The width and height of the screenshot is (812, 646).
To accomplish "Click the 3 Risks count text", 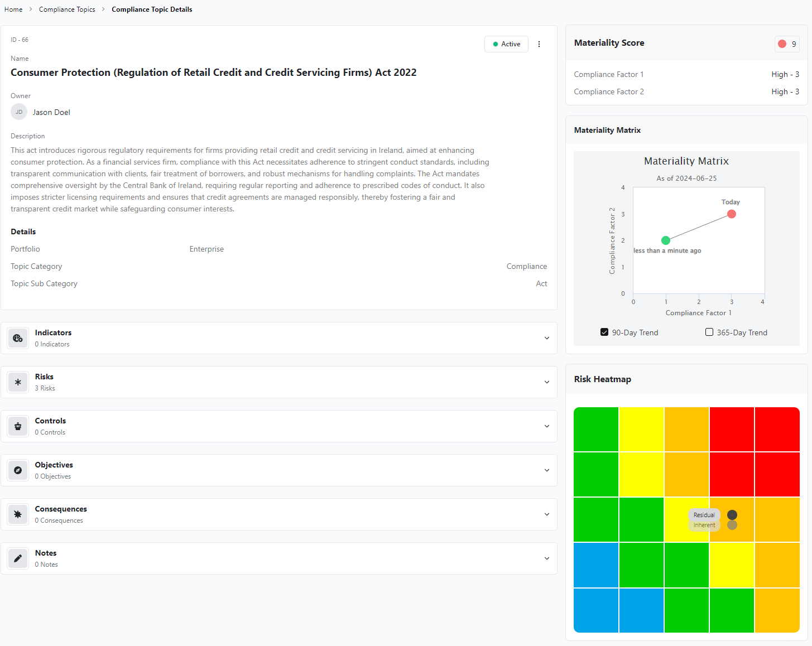I will point(45,388).
